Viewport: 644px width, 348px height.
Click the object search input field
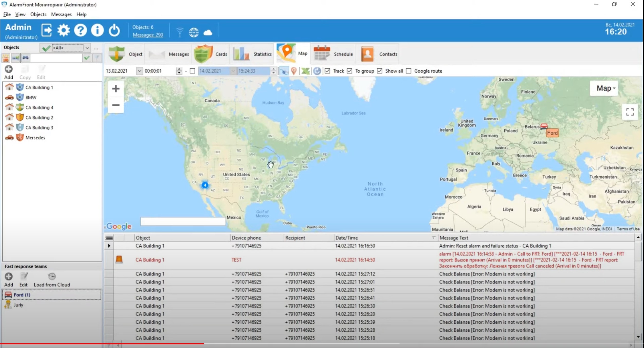click(x=56, y=58)
